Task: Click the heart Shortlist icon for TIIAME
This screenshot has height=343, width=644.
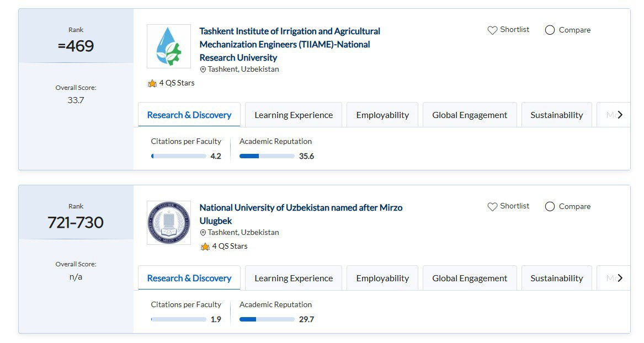Action: click(492, 30)
